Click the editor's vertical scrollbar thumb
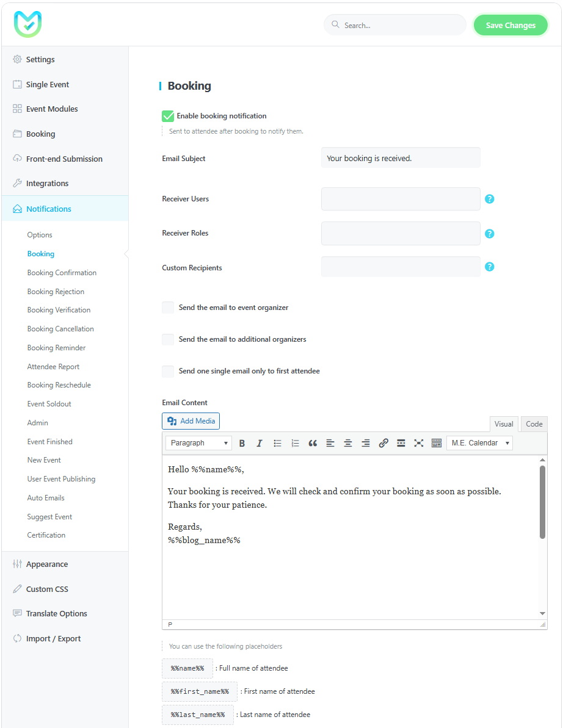 [542, 502]
